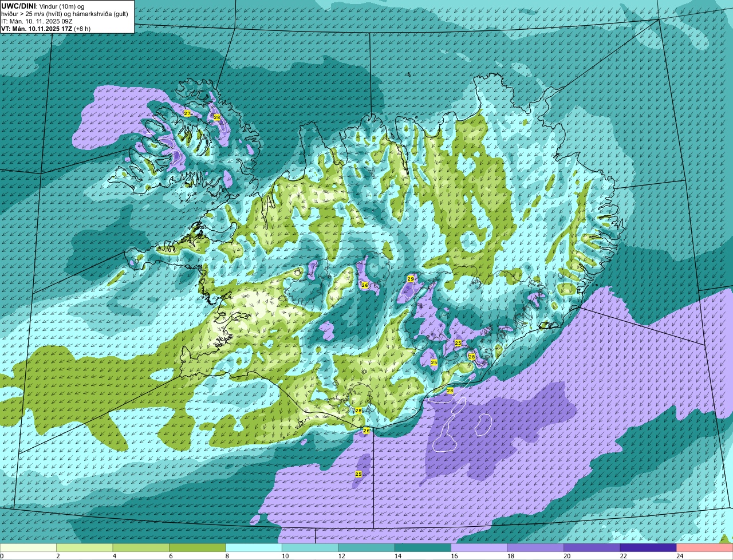Click the 'IT: Mán. 10. 11. 2025 09Z' line
This screenshot has height=560, width=733.
tap(37, 21)
